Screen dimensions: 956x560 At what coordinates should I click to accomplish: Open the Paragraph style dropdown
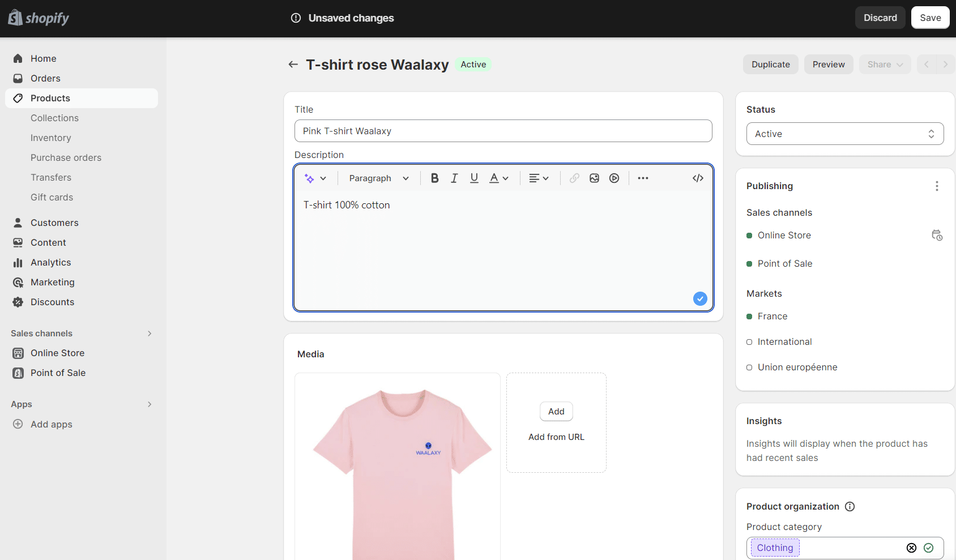tap(379, 178)
